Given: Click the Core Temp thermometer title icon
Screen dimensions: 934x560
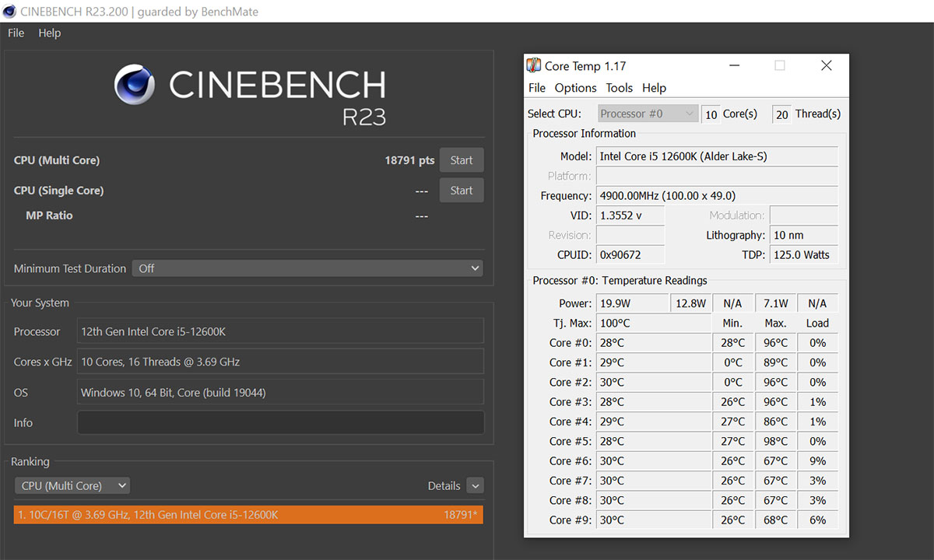Looking at the screenshot, I should (534, 66).
